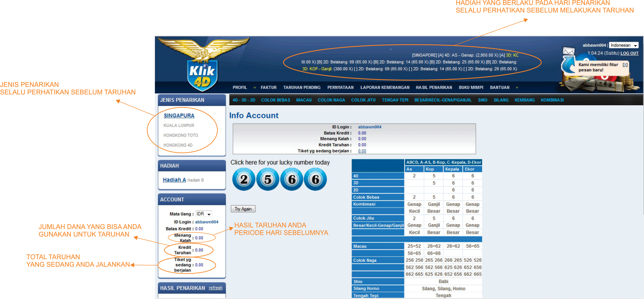Screen dimensions: 644x299
Task: Open the PROFIL menu
Action: pos(240,87)
